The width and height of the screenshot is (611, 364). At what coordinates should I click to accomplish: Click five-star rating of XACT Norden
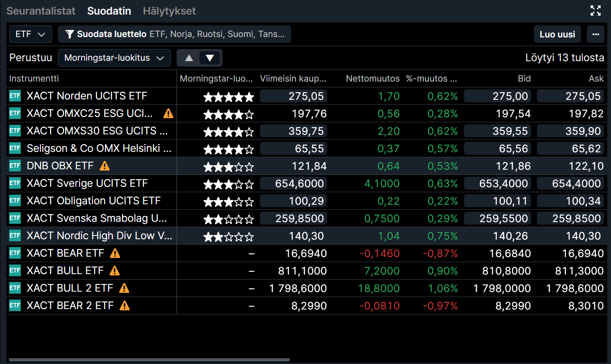click(229, 97)
